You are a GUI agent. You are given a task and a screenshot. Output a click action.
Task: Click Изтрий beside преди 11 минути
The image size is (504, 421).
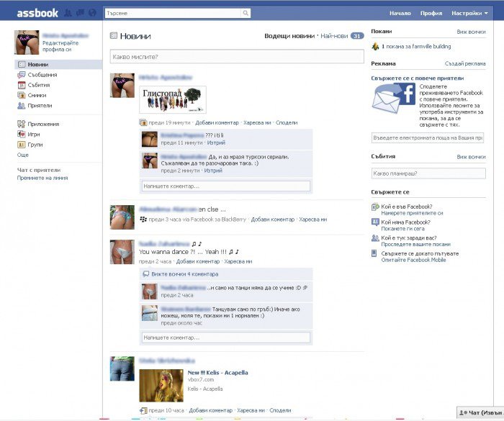[216, 142]
